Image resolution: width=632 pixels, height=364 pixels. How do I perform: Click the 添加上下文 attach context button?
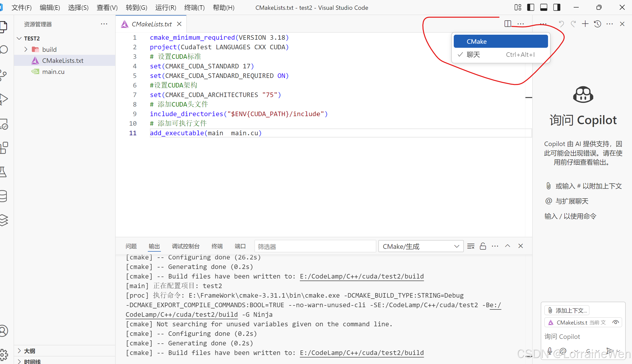(567, 310)
